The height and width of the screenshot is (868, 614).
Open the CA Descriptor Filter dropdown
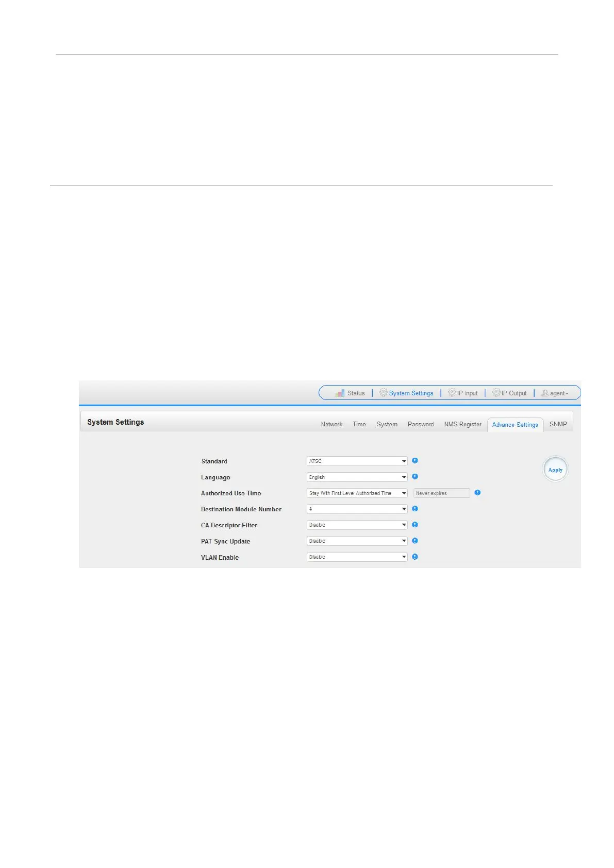coord(357,525)
